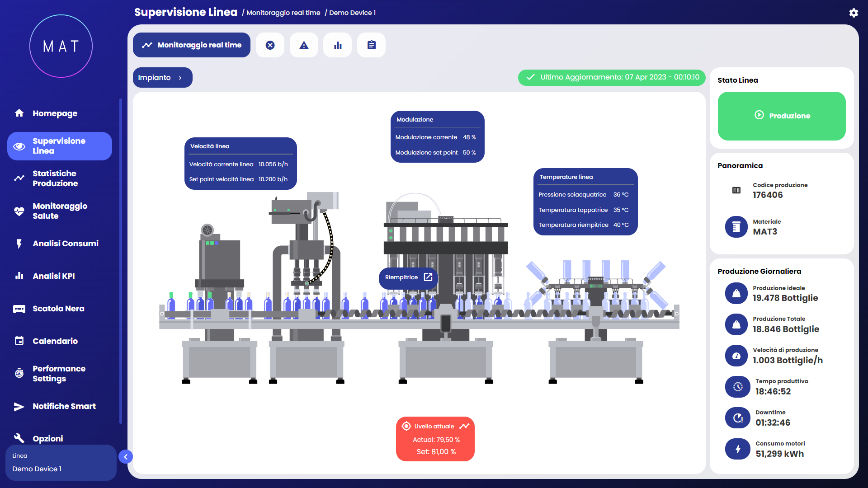
Task: Click the green Produzione status button
Action: (x=782, y=116)
